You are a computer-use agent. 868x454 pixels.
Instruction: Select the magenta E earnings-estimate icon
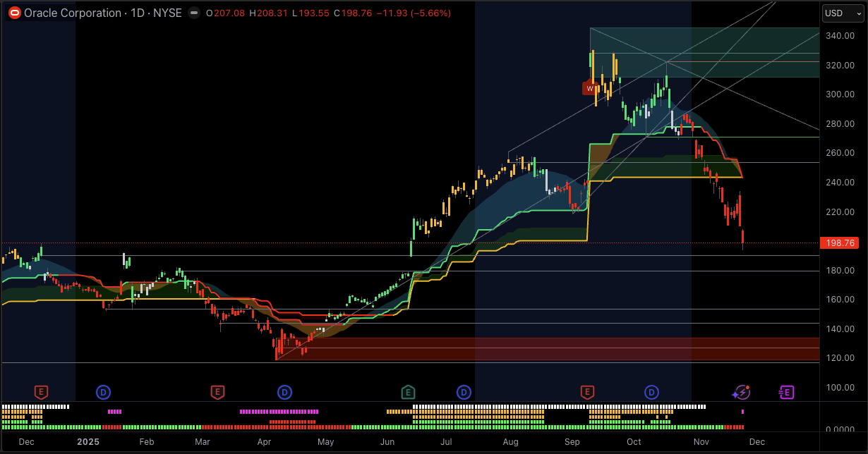point(785,393)
